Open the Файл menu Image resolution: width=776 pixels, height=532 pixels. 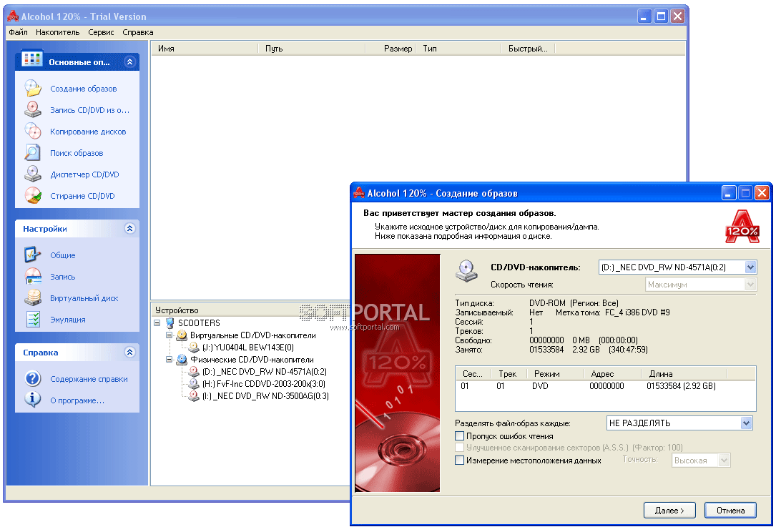click(18, 32)
